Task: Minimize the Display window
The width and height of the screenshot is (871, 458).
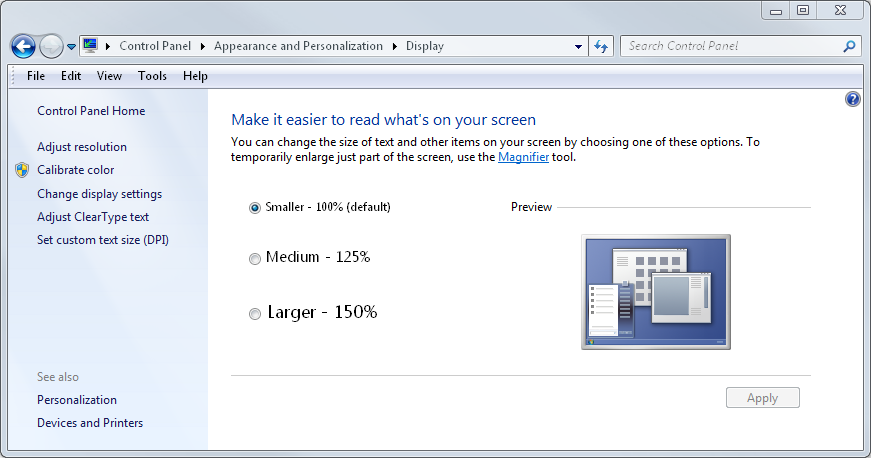Action: [x=776, y=11]
